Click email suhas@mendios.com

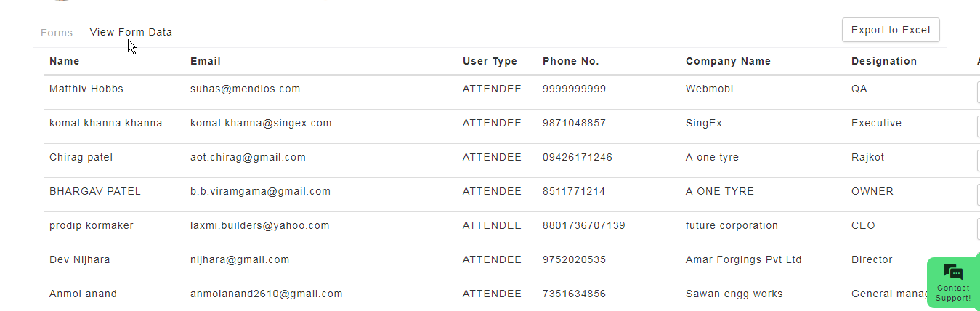tap(245, 89)
